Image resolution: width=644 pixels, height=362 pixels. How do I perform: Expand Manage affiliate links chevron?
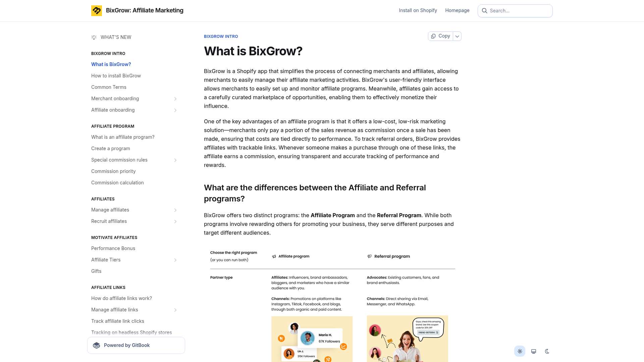(175, 310)
